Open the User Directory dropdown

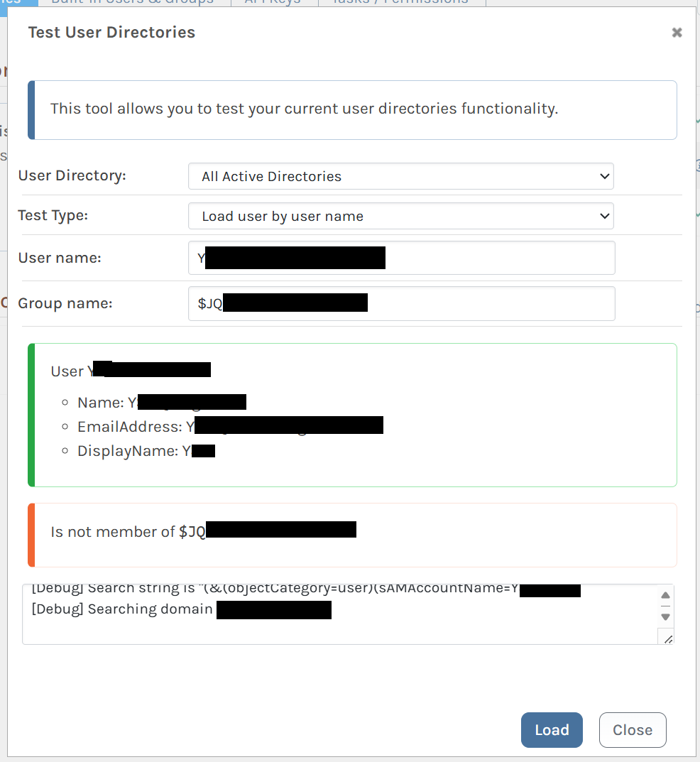(400, 176)
